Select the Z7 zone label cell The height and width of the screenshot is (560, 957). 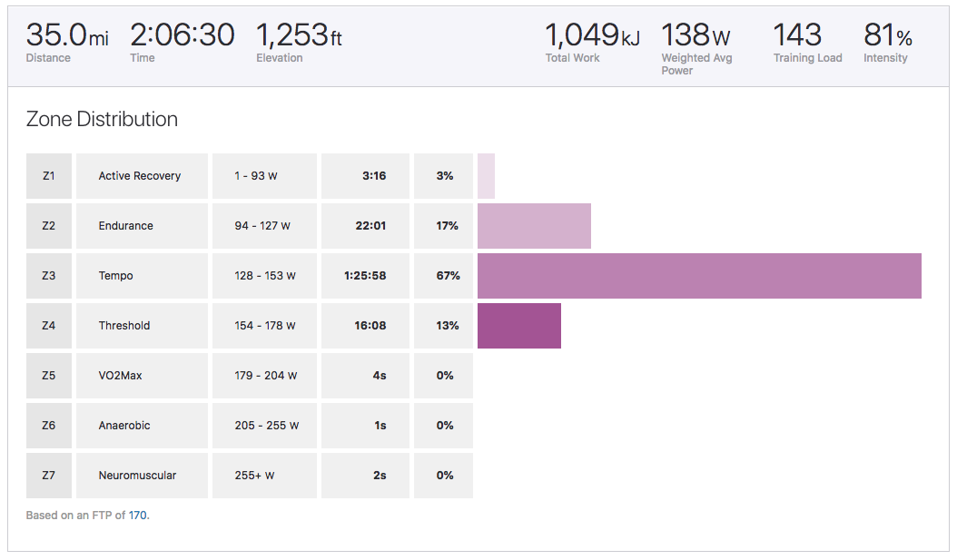(49, 476)
